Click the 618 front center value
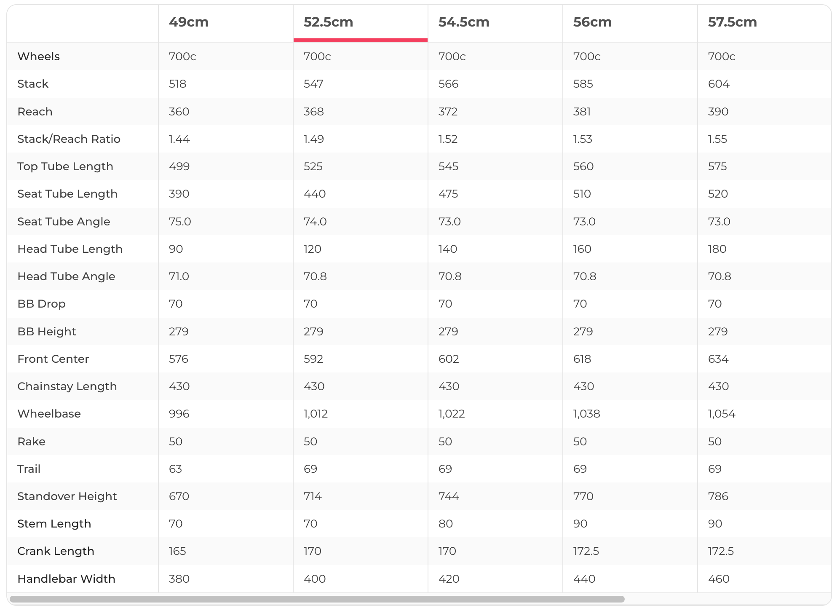Image resolution: width=840 pixels, height=616 pixels. [582, 359]
